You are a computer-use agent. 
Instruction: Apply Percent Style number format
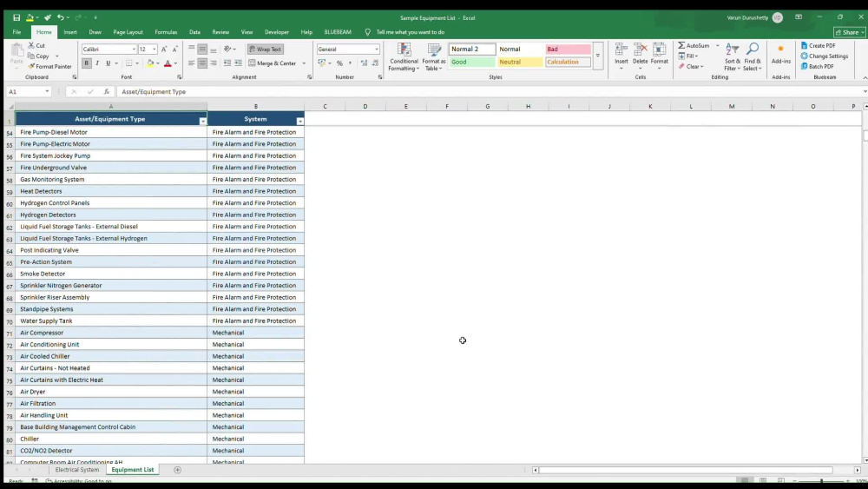pos(339,63)
